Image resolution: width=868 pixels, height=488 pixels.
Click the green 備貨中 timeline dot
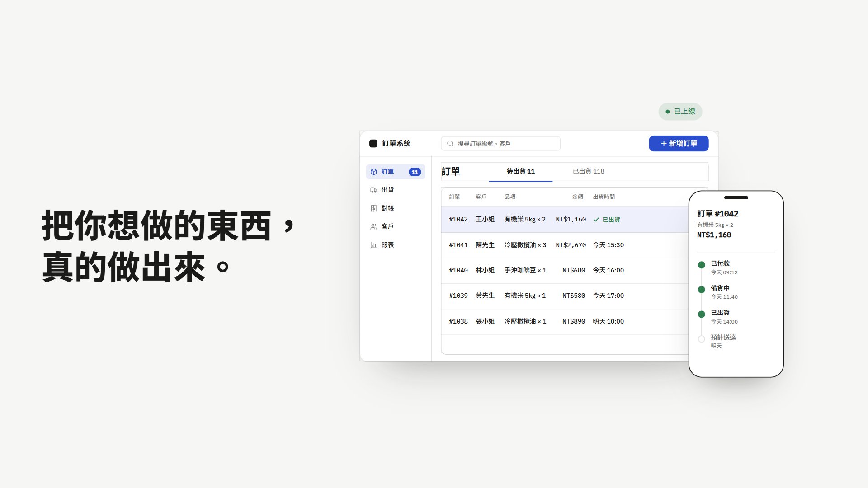point(701,290)
